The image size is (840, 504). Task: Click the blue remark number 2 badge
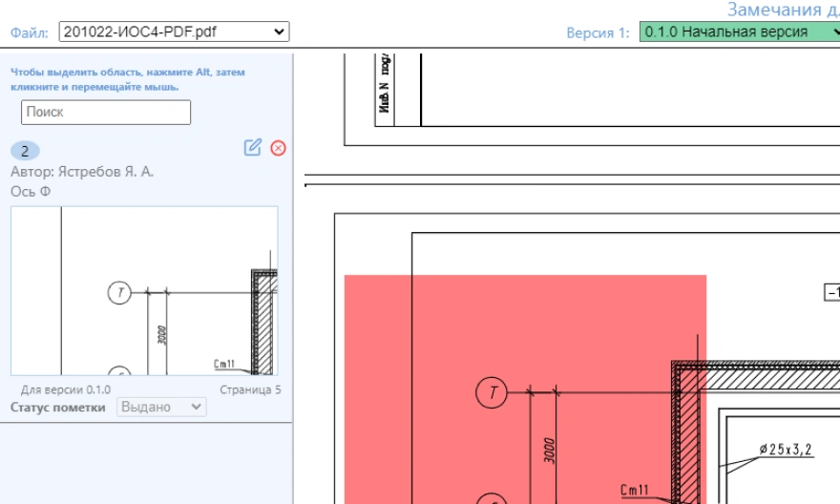(24, 150)
